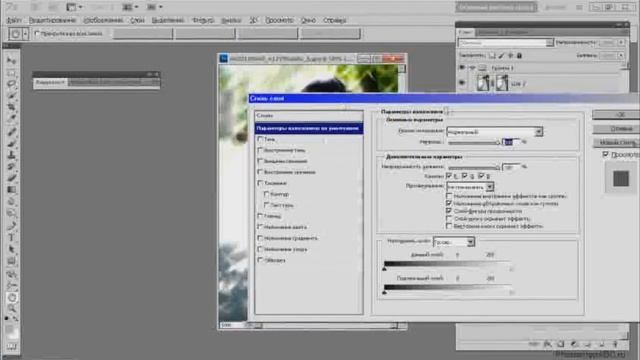Enable the Наложение градиента checkbox
The height and width of the screenshot is (360, 640).
(x=260, y=238)
